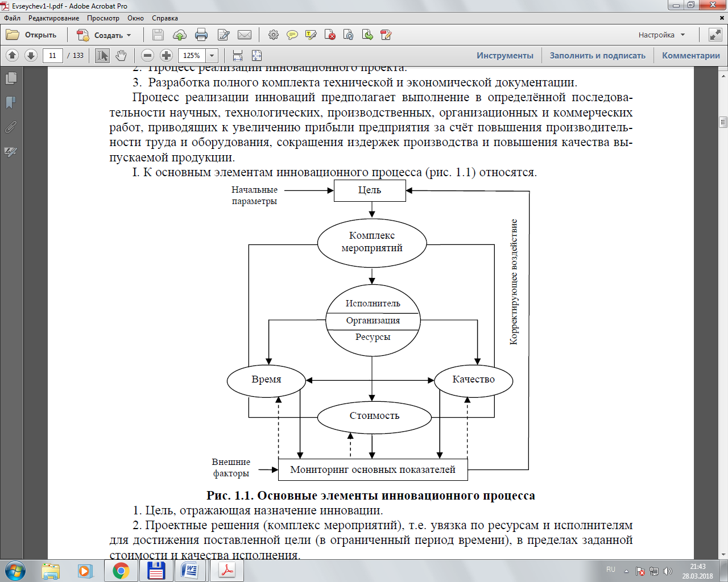Go to the next page
The width and height of the screenshot is (728, 582).
point(31,56)
